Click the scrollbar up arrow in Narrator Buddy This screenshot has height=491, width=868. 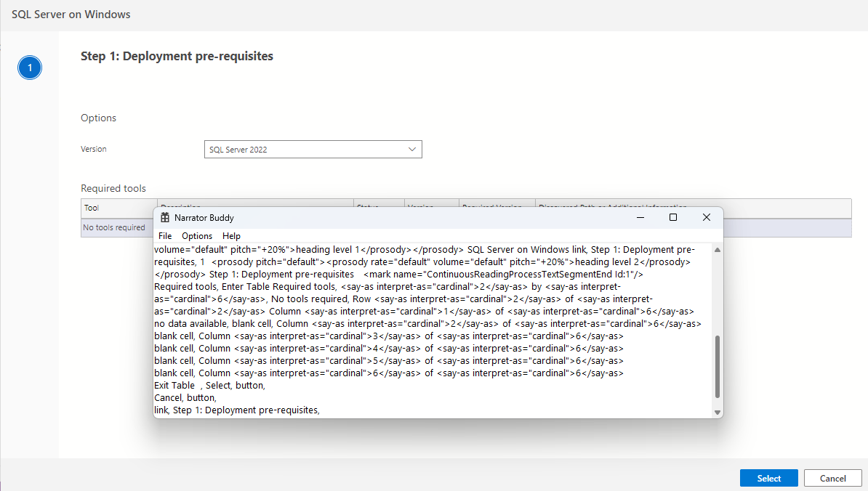point(716,250)
